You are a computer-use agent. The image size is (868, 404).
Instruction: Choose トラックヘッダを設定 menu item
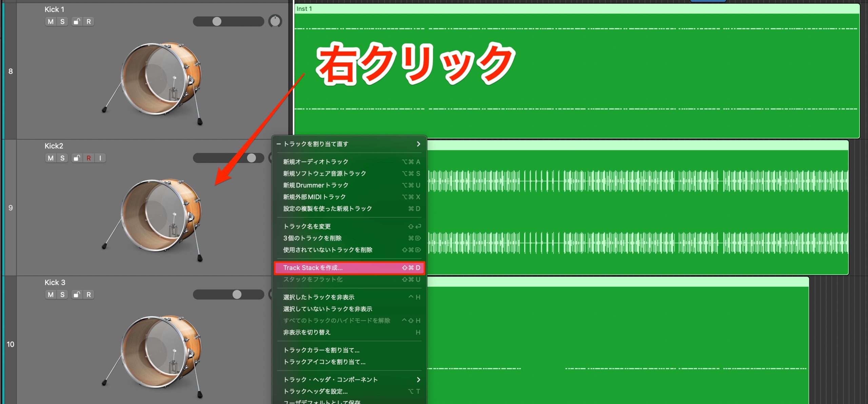[349, 391]
